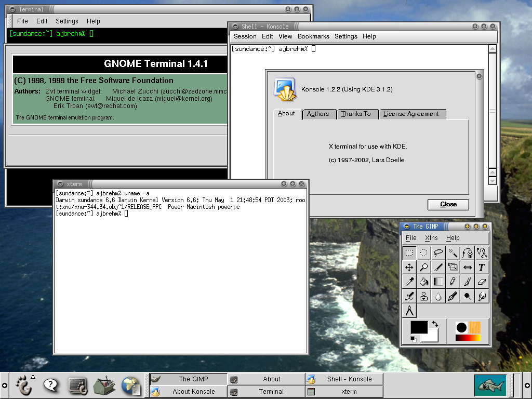Pick the Fuzzy Select magic wand tool

pyautogui.click(x=453, y=253)
